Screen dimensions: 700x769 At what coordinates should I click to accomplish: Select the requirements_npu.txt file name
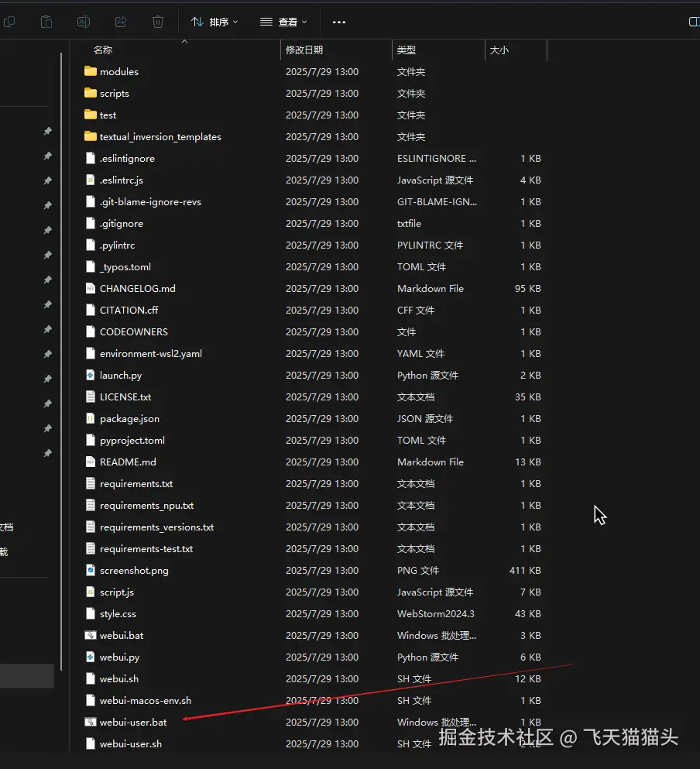coord(146,505)
